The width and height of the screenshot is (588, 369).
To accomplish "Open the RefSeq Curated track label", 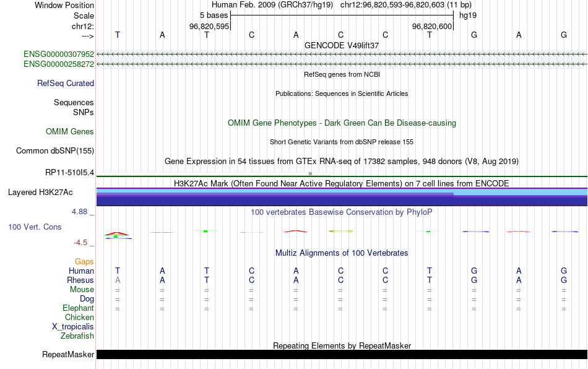I will coord(66,83).
